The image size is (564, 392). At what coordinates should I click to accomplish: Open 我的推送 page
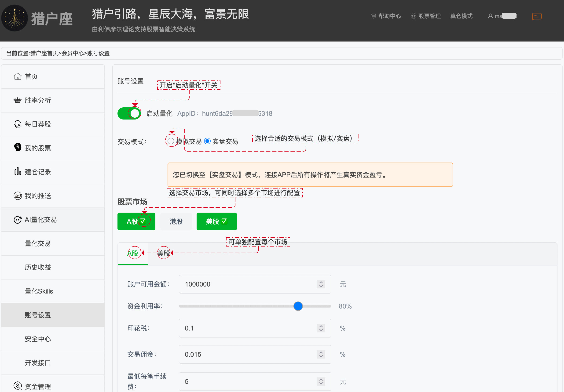click(53, 196)
